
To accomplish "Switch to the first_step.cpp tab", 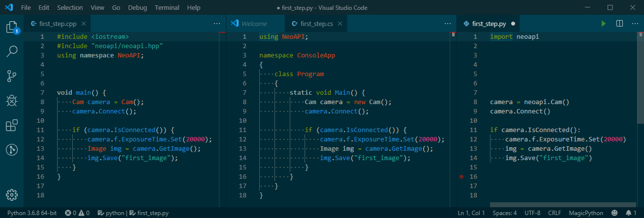I will click(58, 24).
